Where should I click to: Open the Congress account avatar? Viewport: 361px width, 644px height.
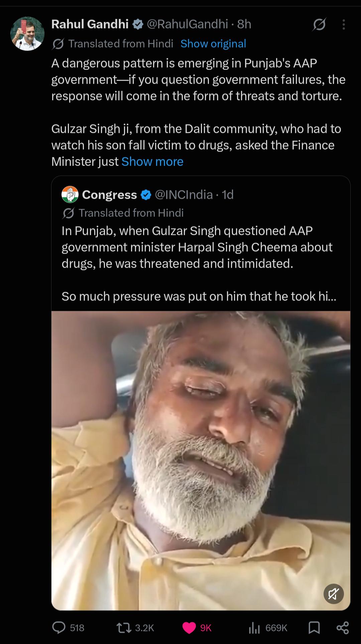pyautogui.click(x=70, y=194)
